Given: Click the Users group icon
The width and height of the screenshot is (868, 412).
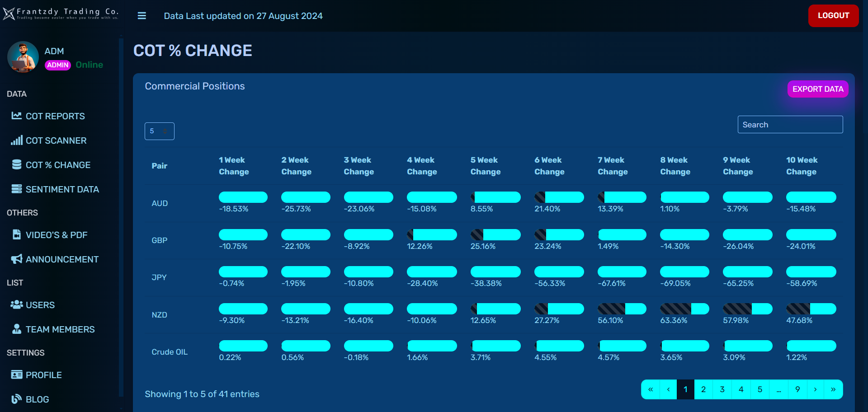Looking at the screenshot, I should (17, 304).
